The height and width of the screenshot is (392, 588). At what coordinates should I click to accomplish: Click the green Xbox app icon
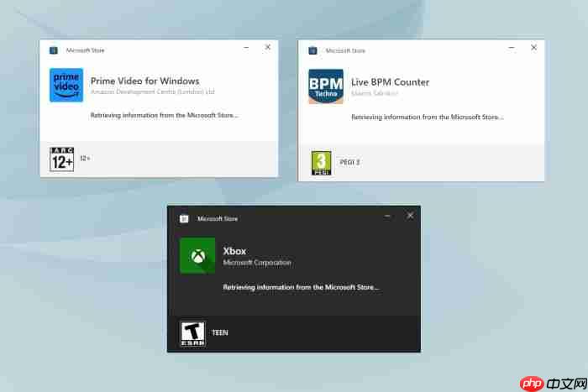197,255
